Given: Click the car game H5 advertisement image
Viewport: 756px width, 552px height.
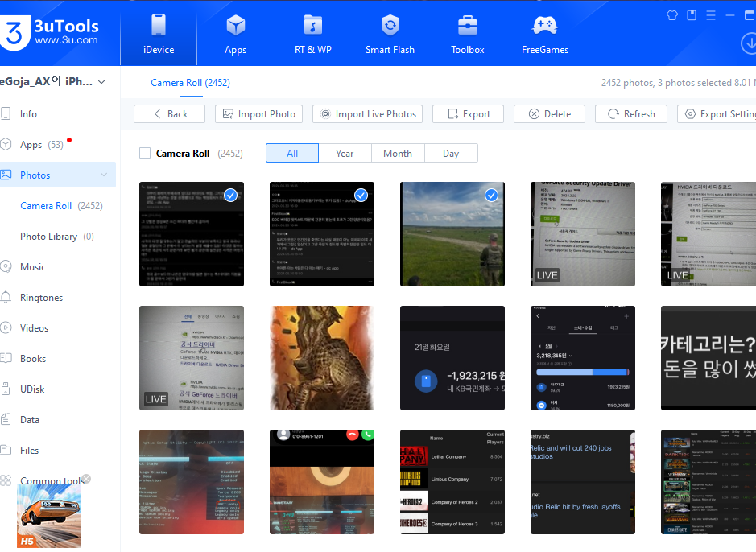Looking at the screenshot, I should 49,516.
